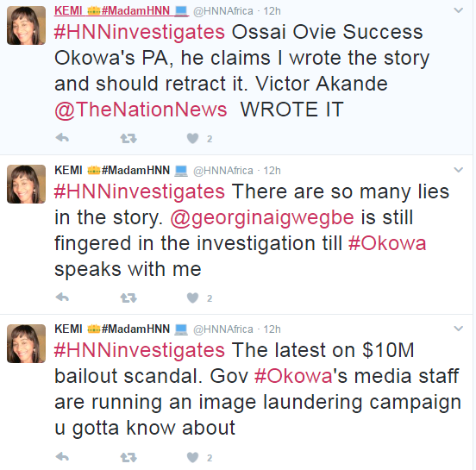
Task: Reply to the $10M bailout scandal tweet
Action: [63, 457]
